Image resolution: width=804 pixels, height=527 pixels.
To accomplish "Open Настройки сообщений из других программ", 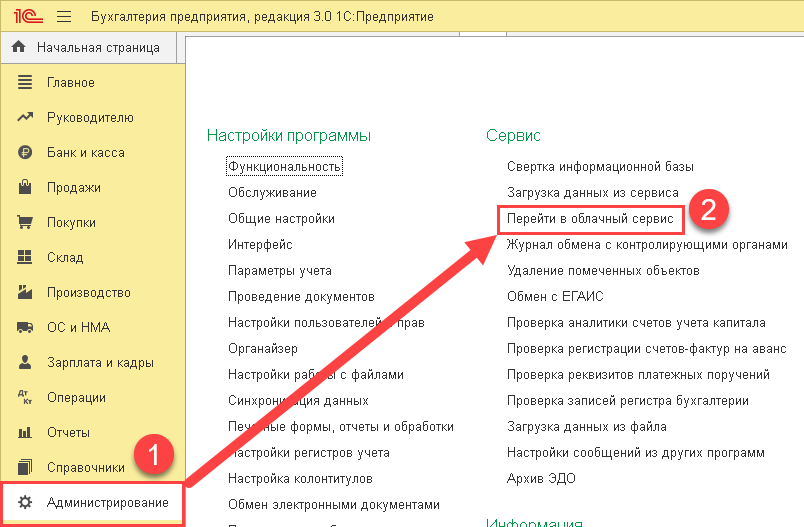I will [x=635, y=453].
